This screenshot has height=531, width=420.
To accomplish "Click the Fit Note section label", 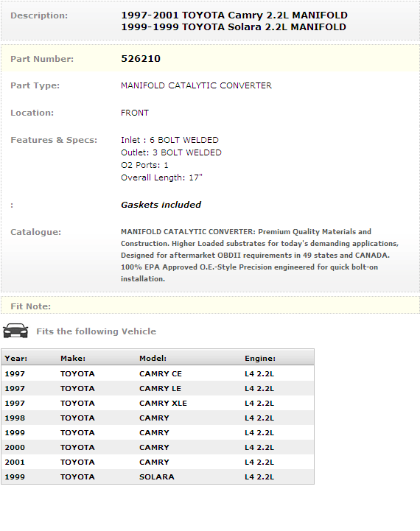I will tap(30, 306).
